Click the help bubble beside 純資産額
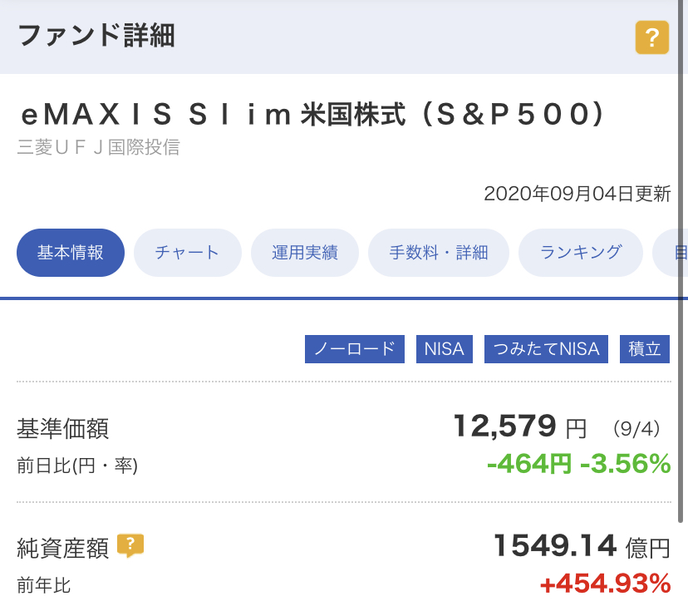 point(130,545)
